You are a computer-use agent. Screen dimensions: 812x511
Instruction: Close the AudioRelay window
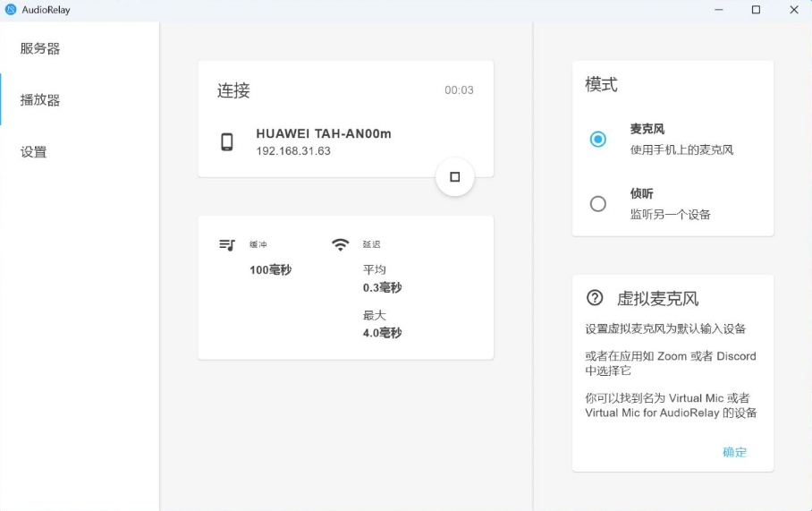coord(794,9)
